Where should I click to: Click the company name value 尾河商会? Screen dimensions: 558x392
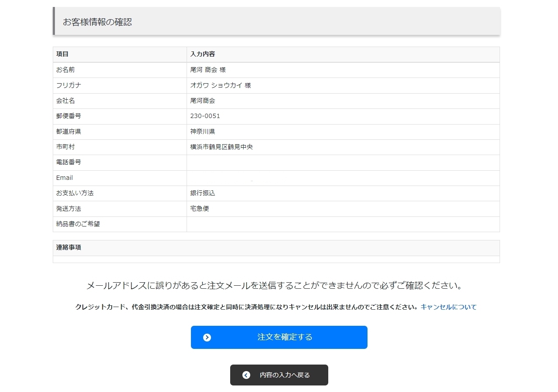point(203,101)
